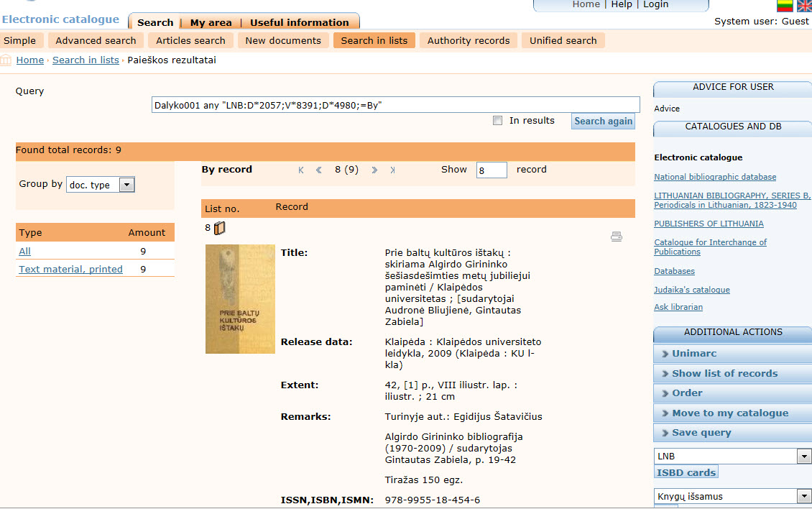Go to the next record page
Image resolution: width=812 pixels, height=509 pixels.
click(x=374, y=170)
